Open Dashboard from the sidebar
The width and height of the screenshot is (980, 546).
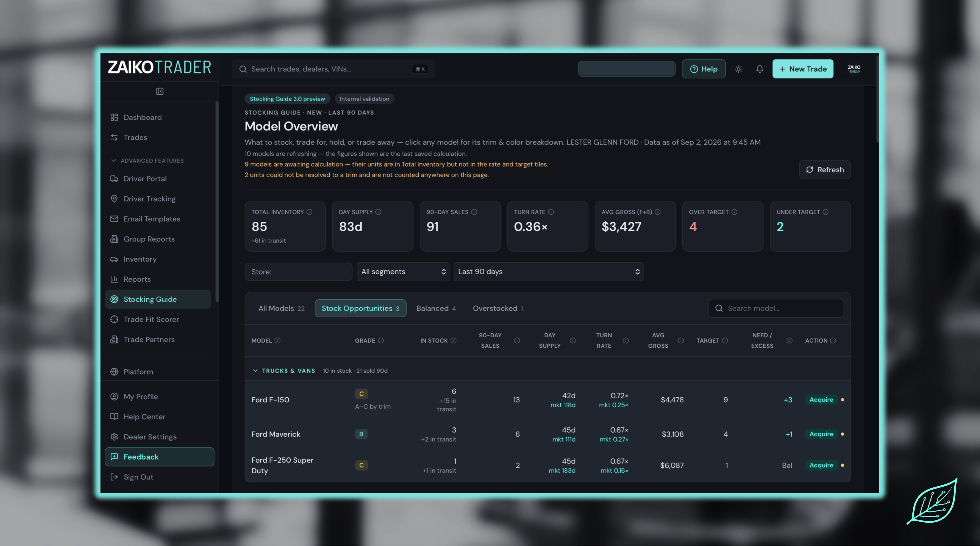click(158, 117)
